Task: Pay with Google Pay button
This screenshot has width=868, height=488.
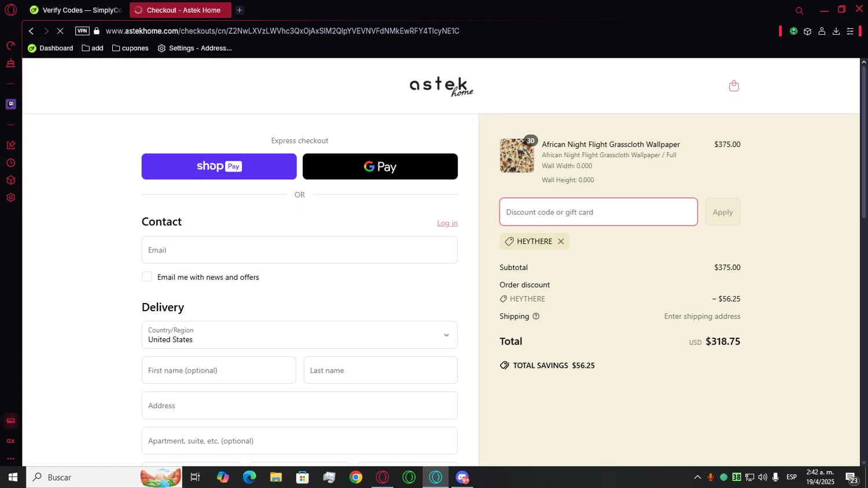Action: point(380,167)
